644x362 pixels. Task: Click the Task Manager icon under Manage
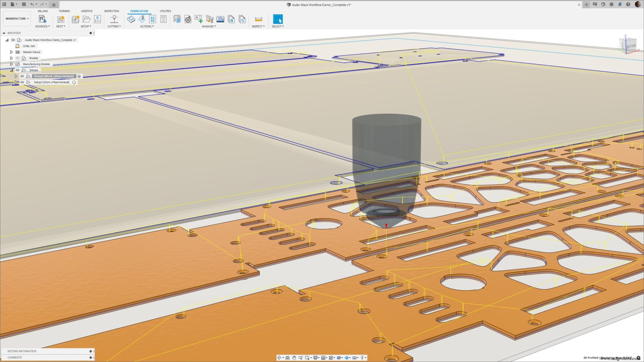(x=177, y=19)
